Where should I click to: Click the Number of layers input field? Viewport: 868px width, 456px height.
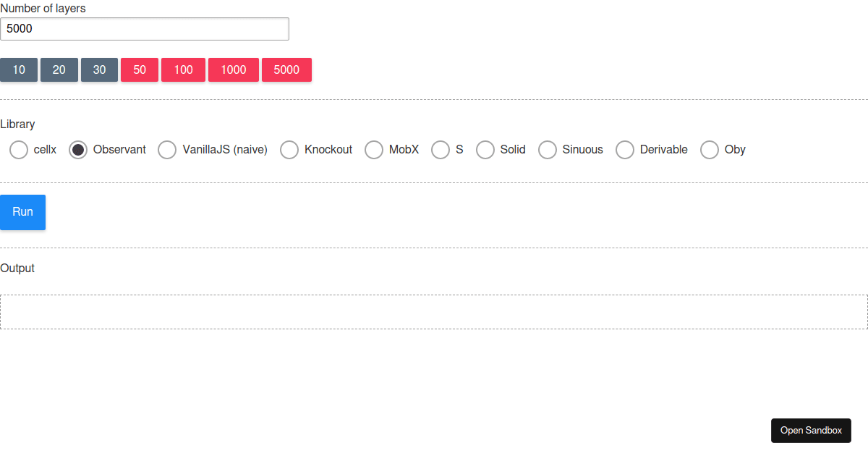pos(145,29)
